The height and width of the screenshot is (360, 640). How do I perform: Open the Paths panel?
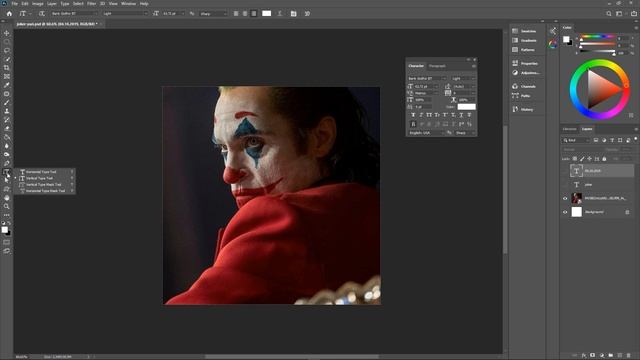click(x=522, y=96)
